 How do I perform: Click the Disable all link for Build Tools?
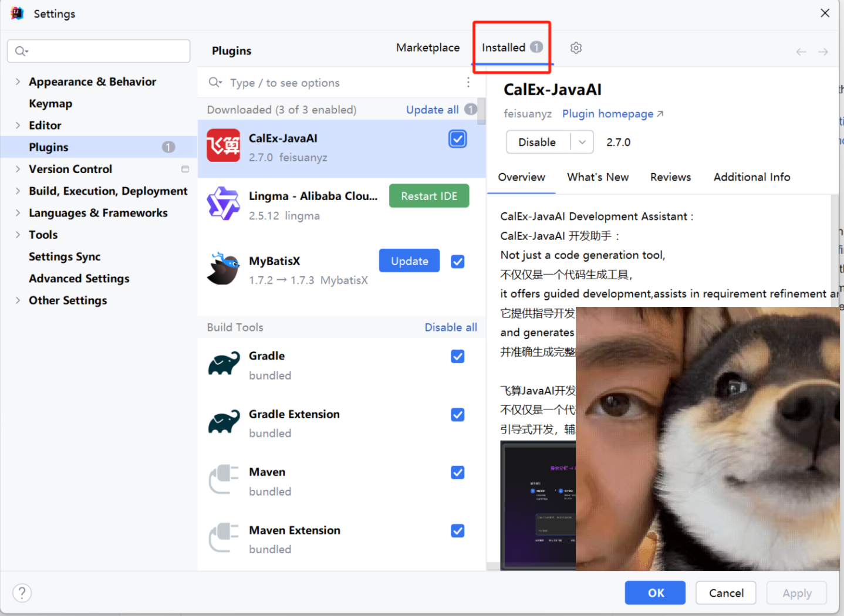tap(451, 327)
